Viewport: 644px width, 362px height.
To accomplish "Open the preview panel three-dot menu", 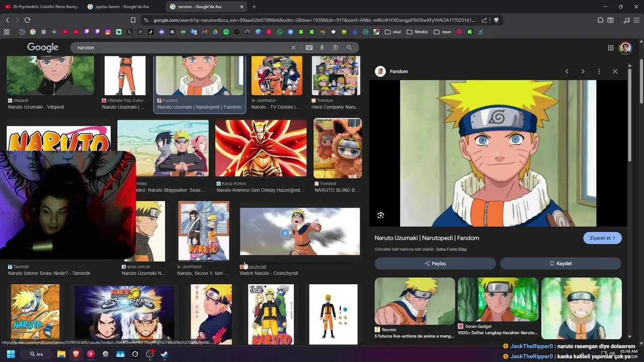I will click(x=599, y=71).
